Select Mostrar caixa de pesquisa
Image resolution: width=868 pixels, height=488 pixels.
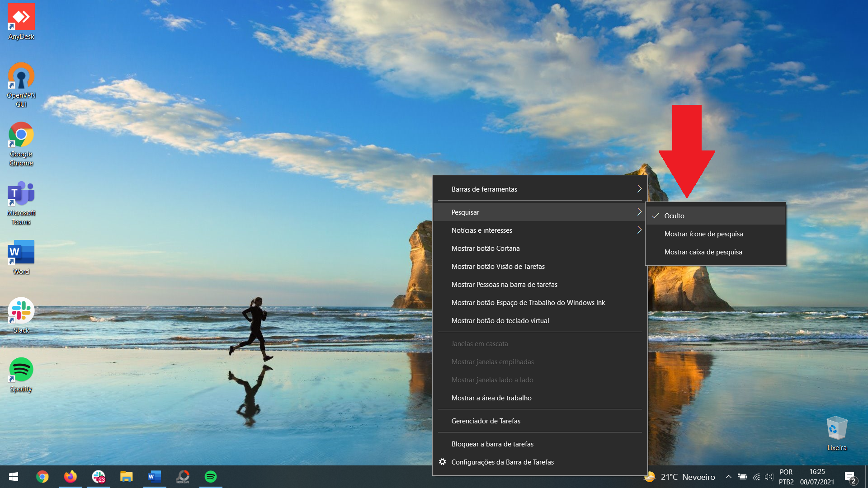716,252
